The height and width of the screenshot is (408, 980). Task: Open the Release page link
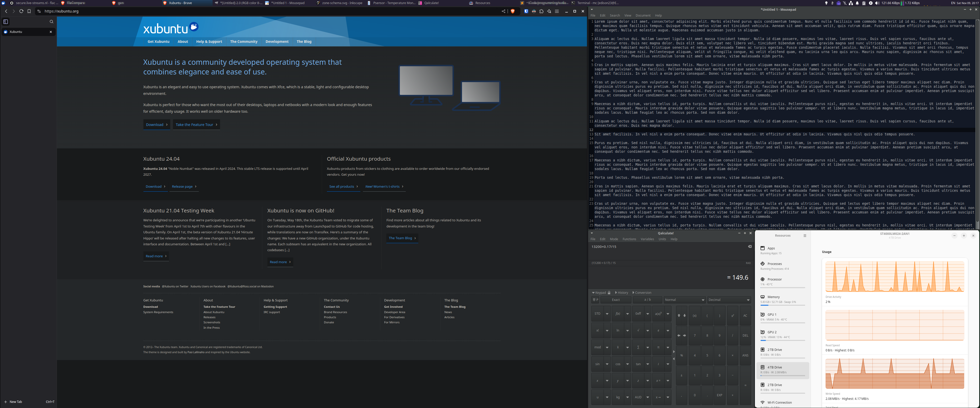pyautogui.click(x=184, y=187)
